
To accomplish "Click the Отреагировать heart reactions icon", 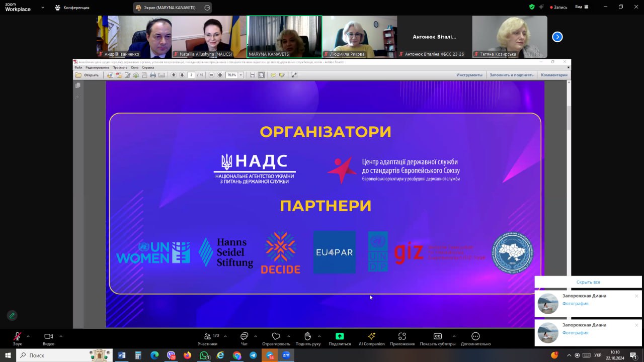I will coord(276,337).
